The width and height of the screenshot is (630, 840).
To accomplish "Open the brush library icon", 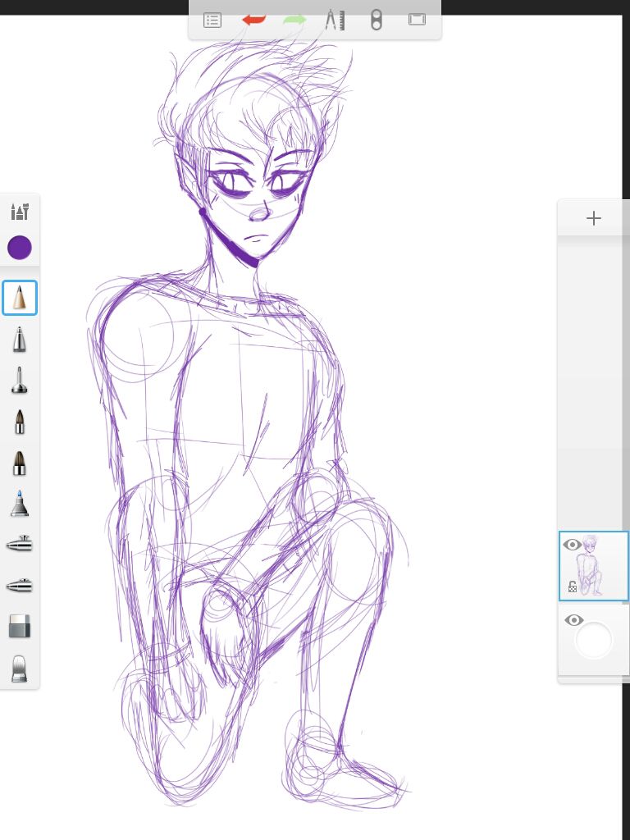I will (x=20, y=212).
